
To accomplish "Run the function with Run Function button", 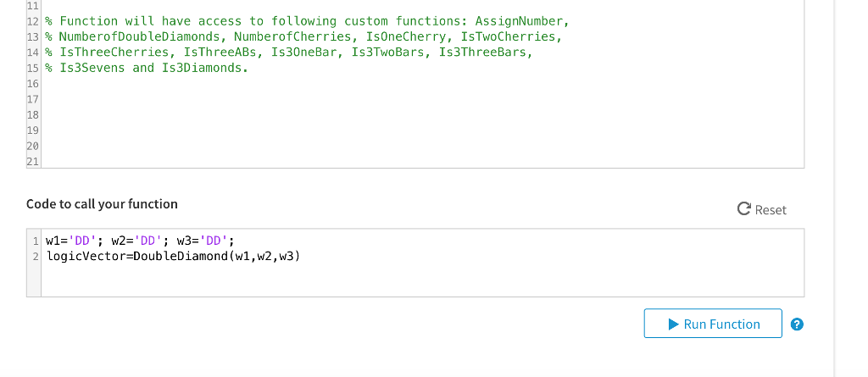I will [x=713, y=324].
